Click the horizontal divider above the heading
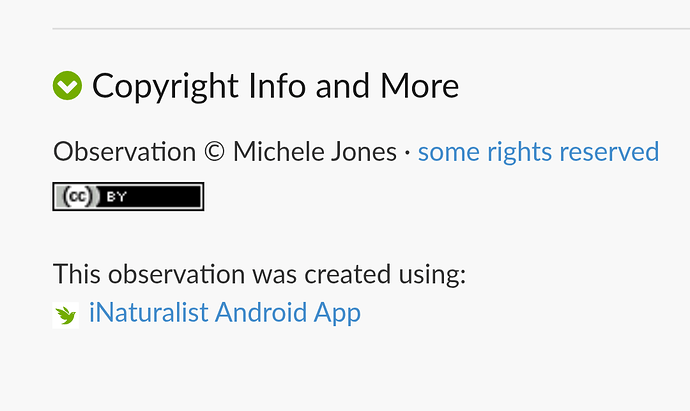Viewport: 690px width, 411px height. point(371,29)
